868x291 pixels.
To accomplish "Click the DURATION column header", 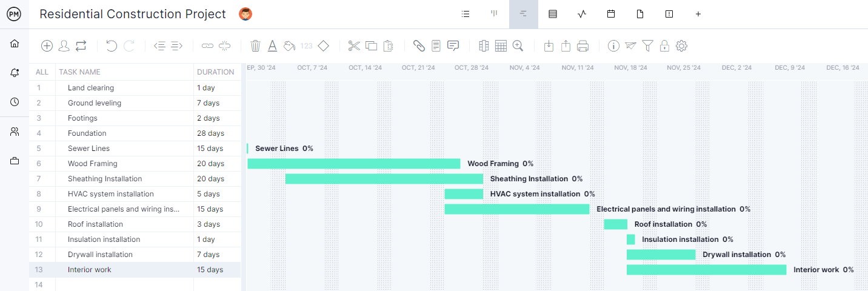I will tap(215, 72).
